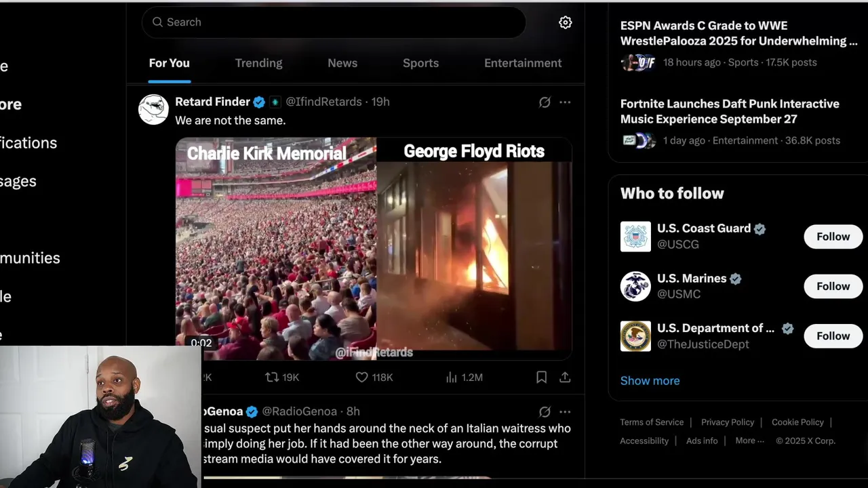Open the Entertainment tab
Viewport: 868px width, 488px height.
[523, 63]
